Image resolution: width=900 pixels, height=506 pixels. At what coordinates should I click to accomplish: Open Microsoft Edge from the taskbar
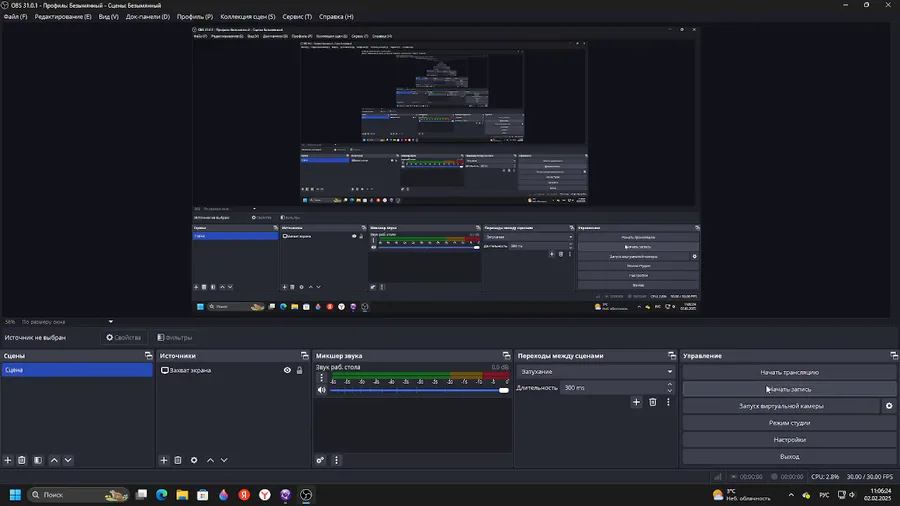pyautogui.click(x=162, y=495)
